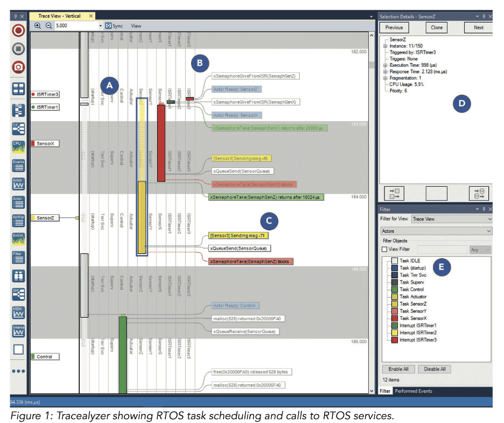Click the empty middle button in Selection Details

pos(436,194)
